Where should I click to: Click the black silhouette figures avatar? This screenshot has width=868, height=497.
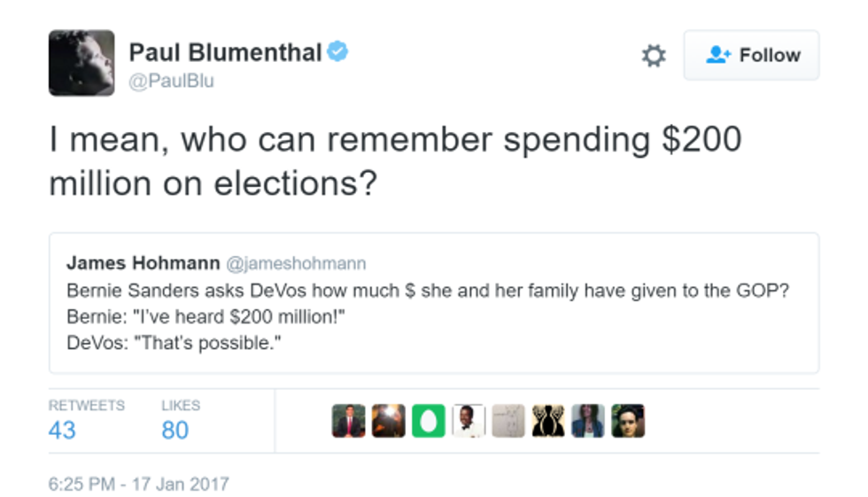pos(547,421)
